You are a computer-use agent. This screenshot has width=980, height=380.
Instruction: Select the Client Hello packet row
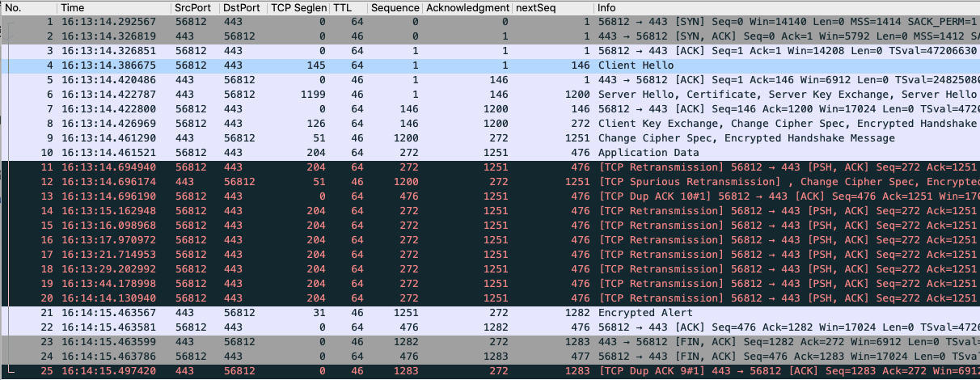(485, 65)
